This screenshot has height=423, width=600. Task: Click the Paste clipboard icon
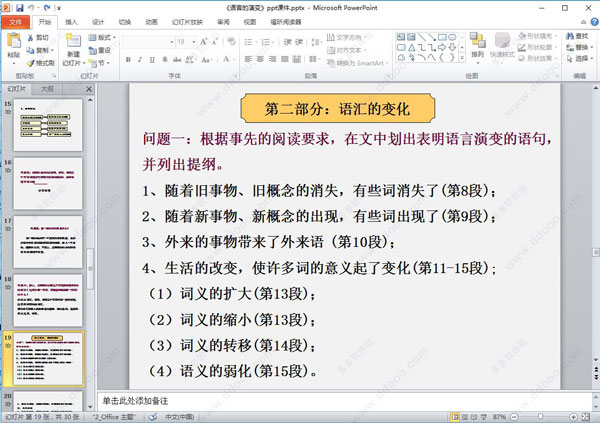click(14, 41)
